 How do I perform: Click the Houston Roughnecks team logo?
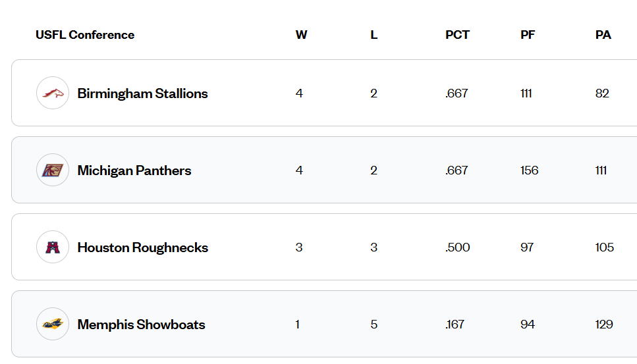click(x=53, y=247)
